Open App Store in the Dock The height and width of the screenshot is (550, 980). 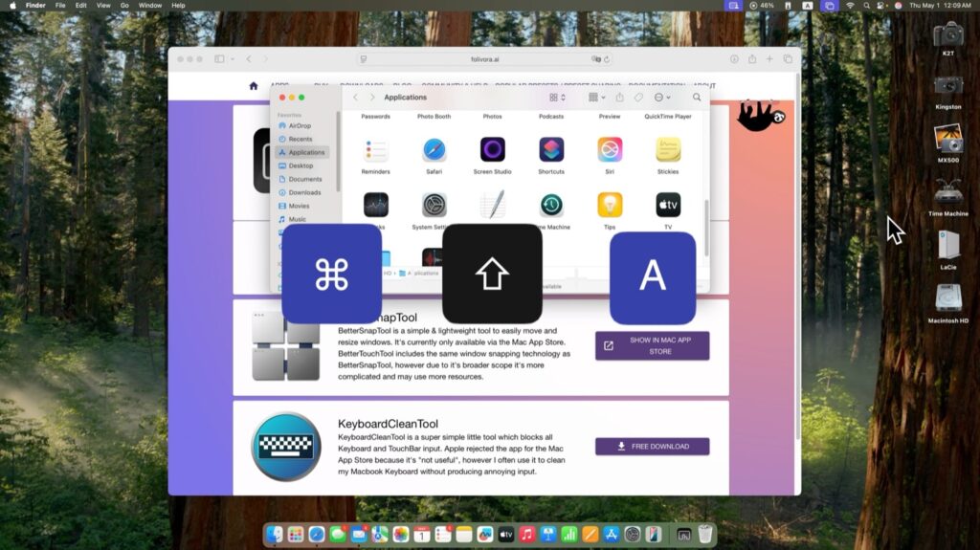(x=612, y=535)
